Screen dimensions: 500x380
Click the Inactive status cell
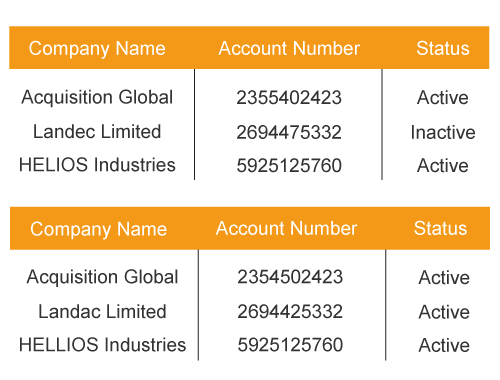443,132
